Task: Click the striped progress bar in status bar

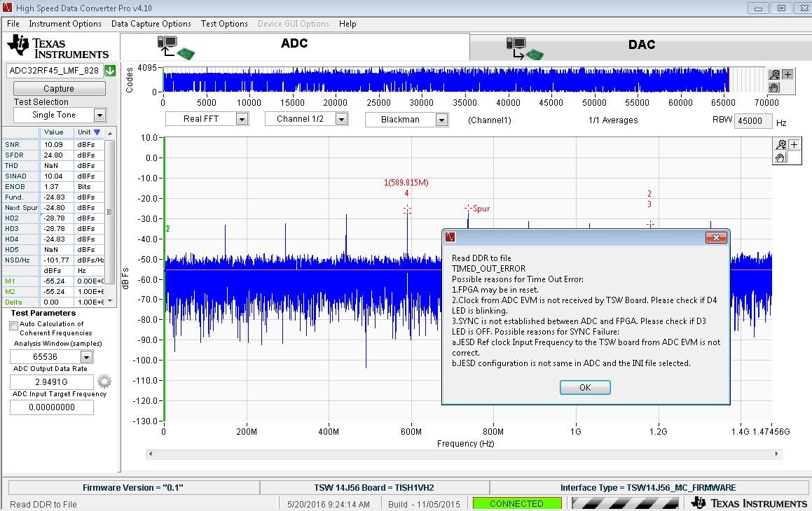Action: point(625,503)
